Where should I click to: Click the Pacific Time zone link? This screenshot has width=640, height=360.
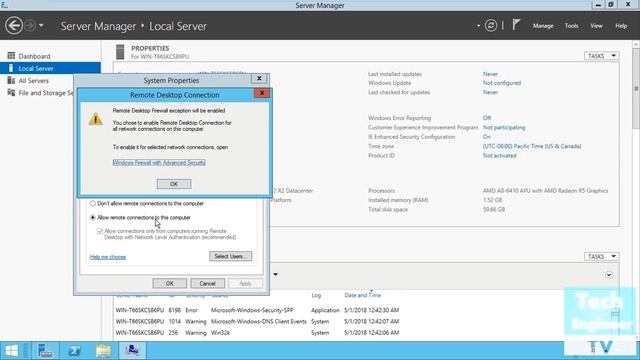pos(532,146)
